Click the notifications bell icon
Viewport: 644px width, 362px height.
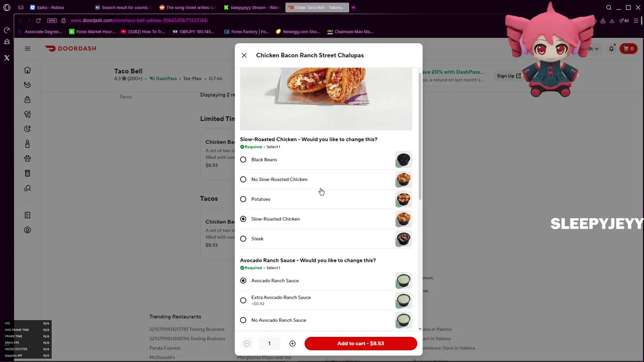611,48
